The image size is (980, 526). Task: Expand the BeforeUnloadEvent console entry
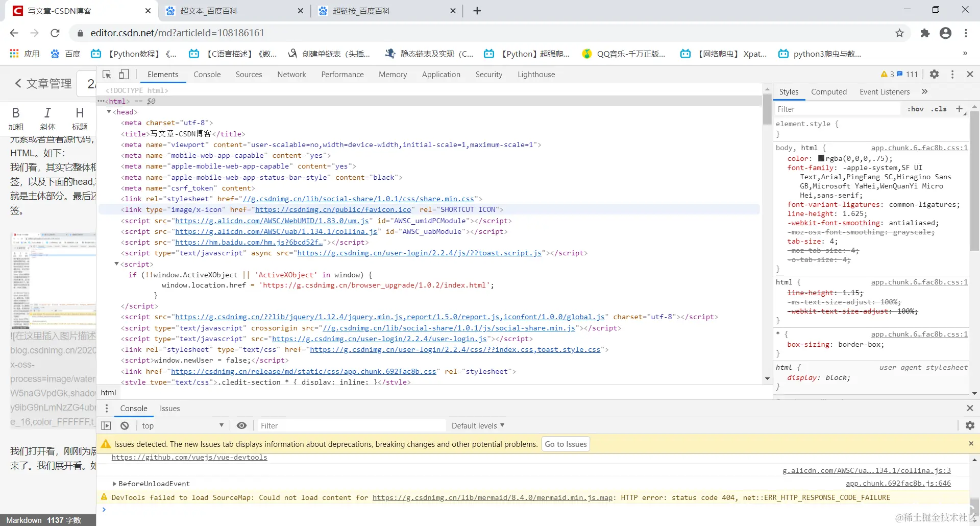(114, 483)
